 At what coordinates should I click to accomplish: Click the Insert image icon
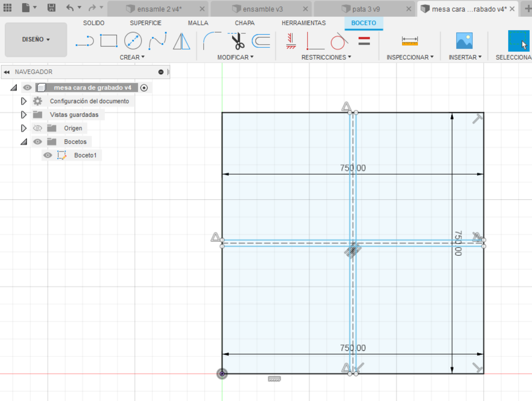(x=464, y=41)
